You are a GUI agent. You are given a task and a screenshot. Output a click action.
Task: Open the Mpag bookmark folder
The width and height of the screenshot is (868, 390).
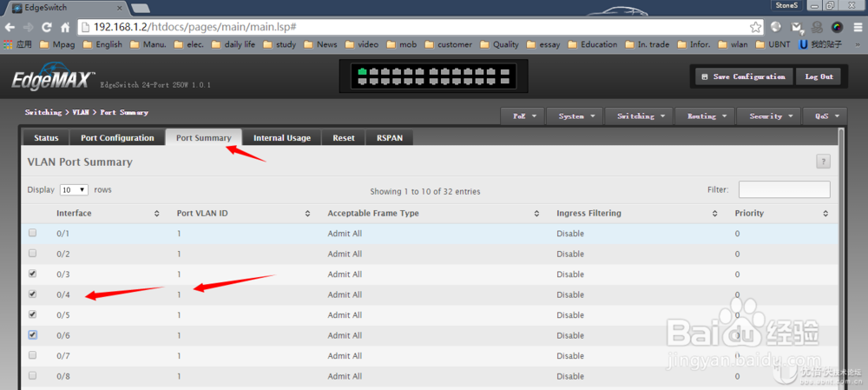coord(57,44)
